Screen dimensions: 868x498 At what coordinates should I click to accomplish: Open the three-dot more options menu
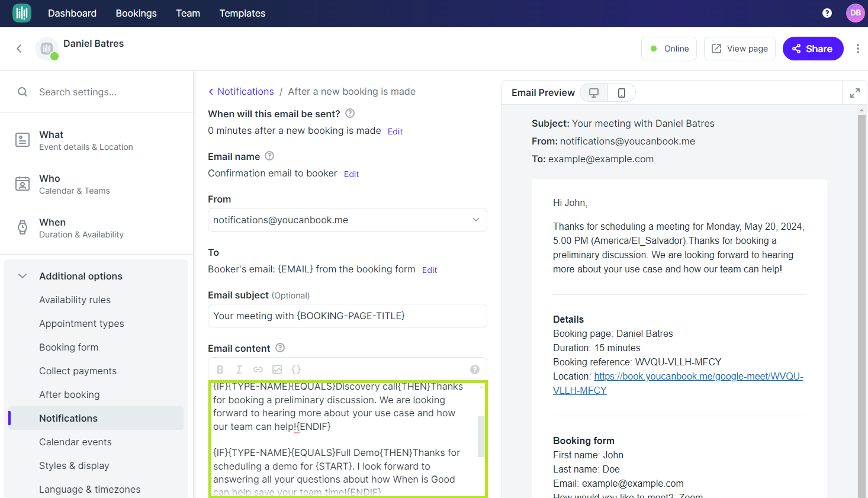857,49
